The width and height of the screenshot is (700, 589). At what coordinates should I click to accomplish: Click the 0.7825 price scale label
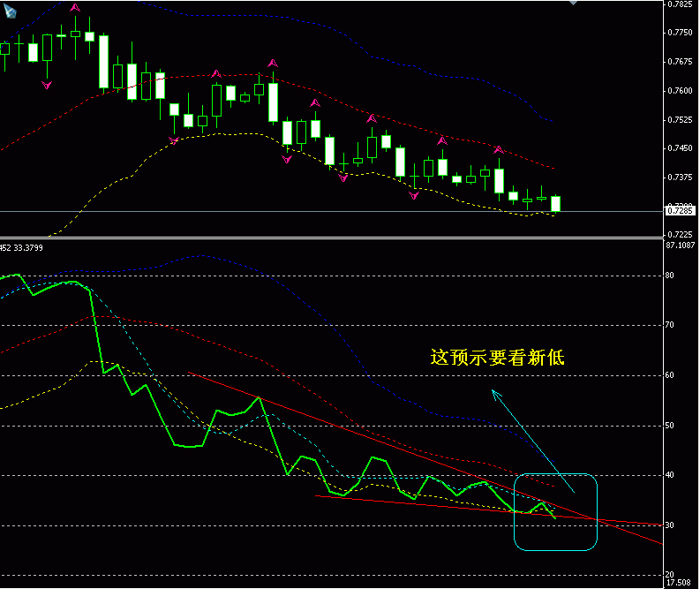pos(680,4)
